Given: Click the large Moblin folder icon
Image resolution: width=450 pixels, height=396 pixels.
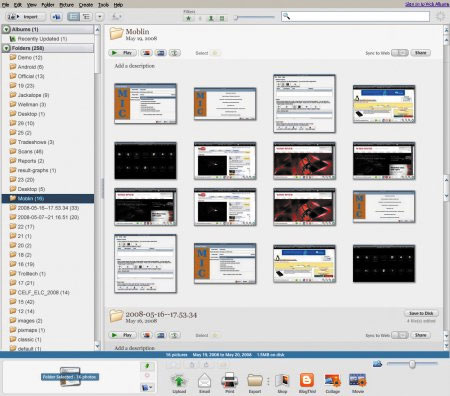Looking at the screenshot, I should pyautogui.click(x=116, y=33).
